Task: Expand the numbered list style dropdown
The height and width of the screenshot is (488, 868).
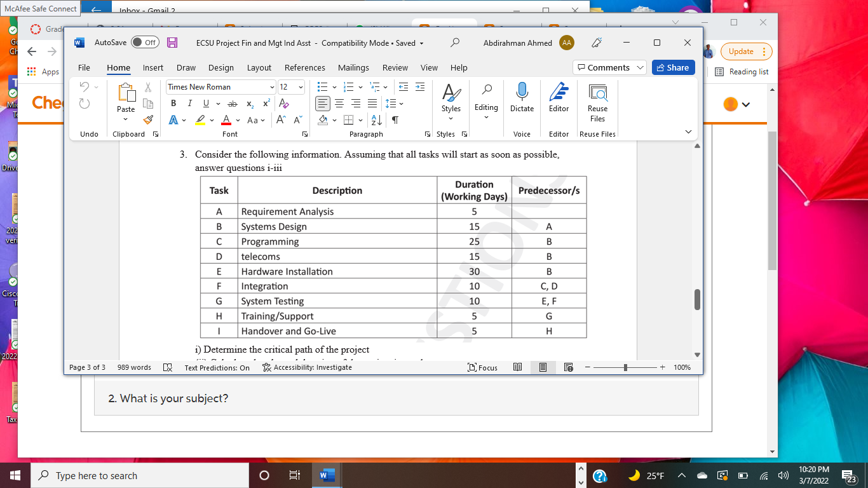Action: pos(360,87)
